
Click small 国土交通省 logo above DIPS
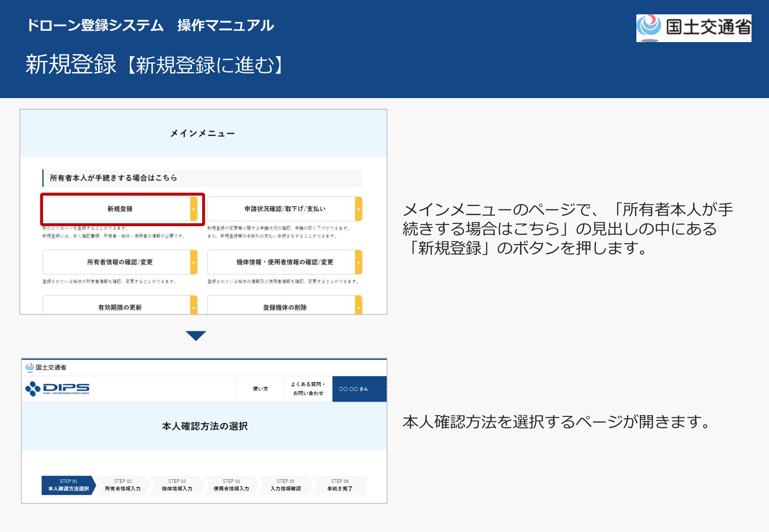(x=46, y=367)
